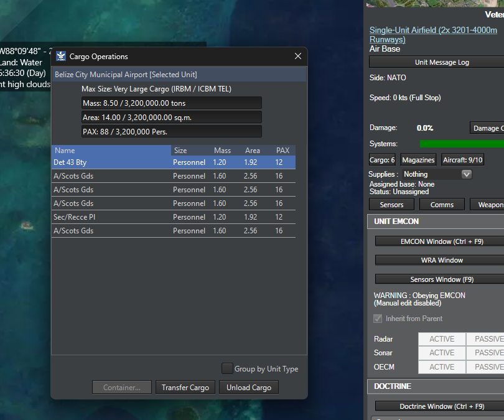Viewport: 504px width, 420px height.
Task: Collapse the DOCTRINE section header
Action: coord(436,386)
